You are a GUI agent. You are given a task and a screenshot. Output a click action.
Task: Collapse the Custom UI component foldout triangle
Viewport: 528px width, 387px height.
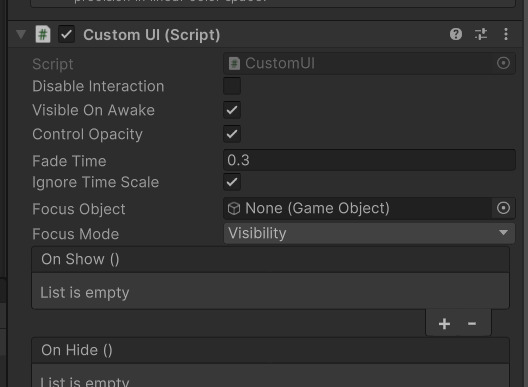click(x=21, y=34)
